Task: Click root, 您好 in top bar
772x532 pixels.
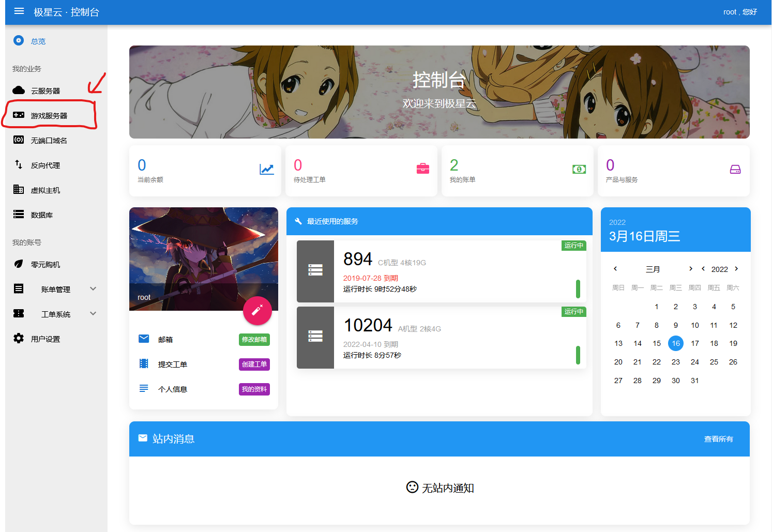Action: pos(740,12)
